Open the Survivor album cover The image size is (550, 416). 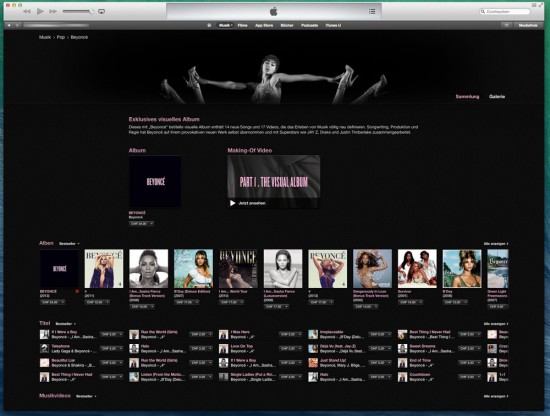pos(417,269)
